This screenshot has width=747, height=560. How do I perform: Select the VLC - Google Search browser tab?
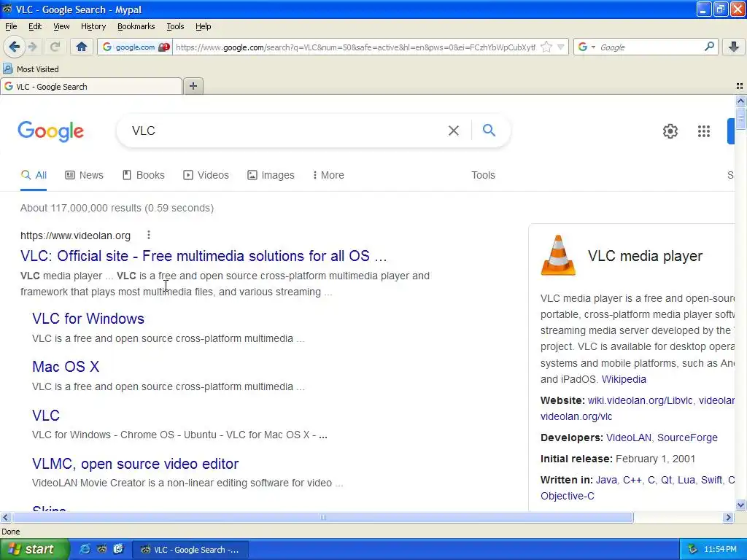(91, 87)
